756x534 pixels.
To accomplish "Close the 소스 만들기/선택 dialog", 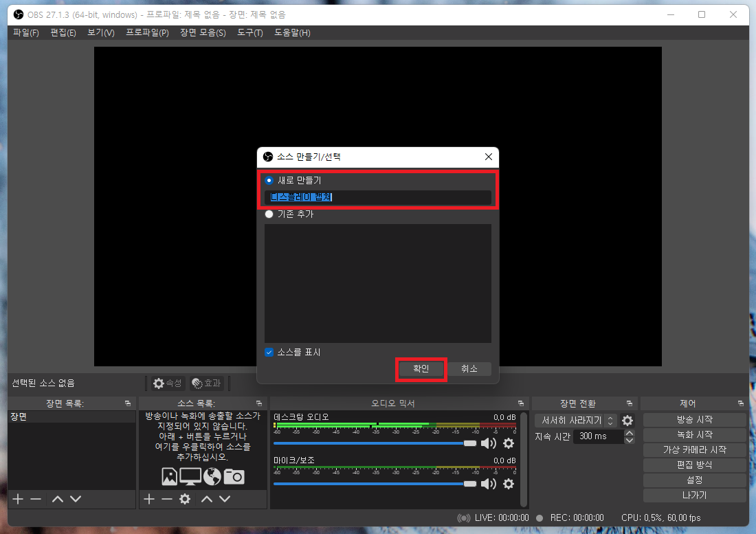I will click(x=489, y=157).
